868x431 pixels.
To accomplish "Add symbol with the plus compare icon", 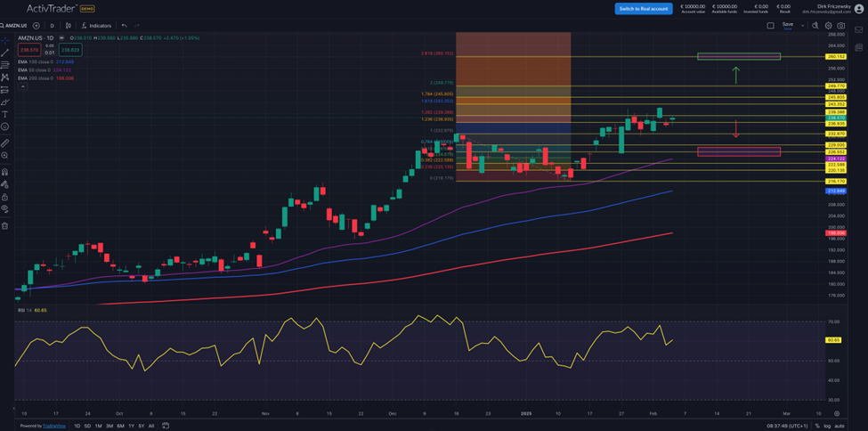I will pos(37,26).
